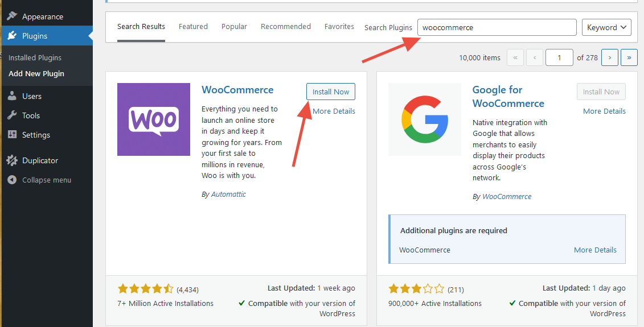644x327 pixels.
Task: Open More Details for WooCommerce by Automattic
Action: [334, 111]
